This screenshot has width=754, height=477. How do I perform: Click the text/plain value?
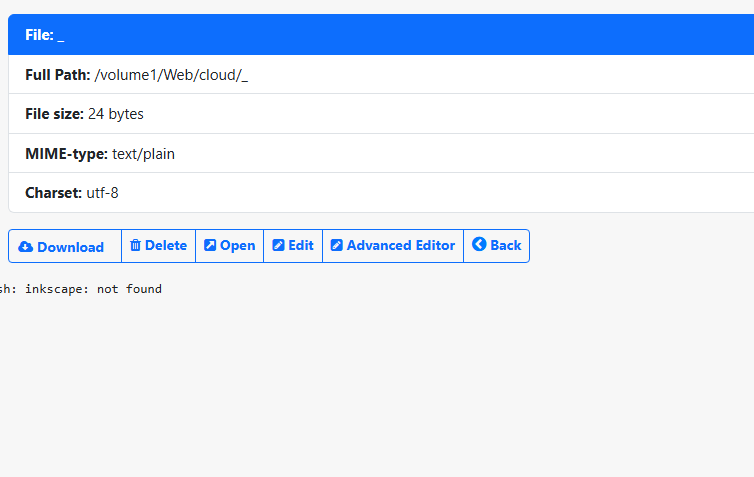coord(143,154)
